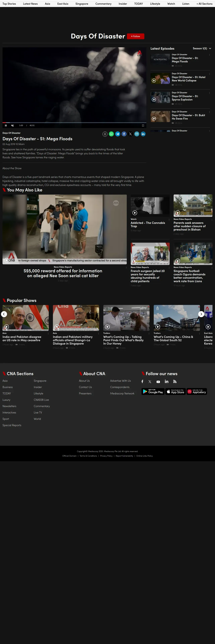The image size is (215, 644).
Task: Open options for India and Pakistan ceasefire card
Action: 48,334
